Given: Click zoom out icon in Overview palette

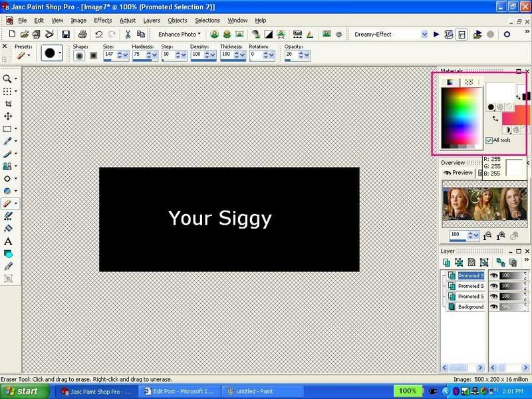Looking at the screenshot, I should [x=487, y=236].
